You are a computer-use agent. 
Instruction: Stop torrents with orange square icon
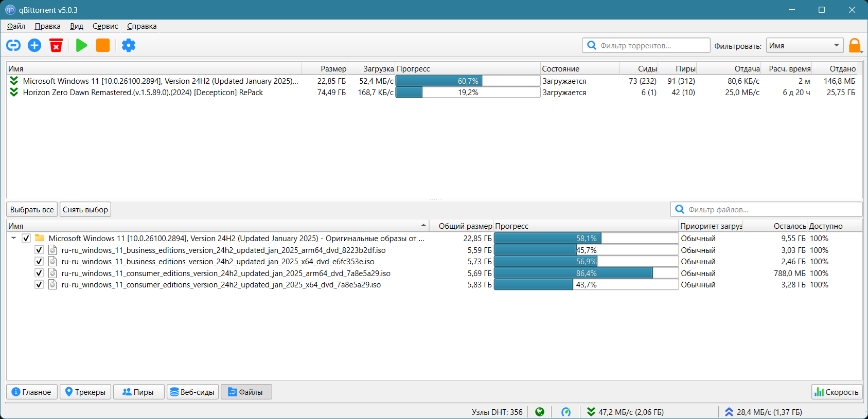point(103,45)
